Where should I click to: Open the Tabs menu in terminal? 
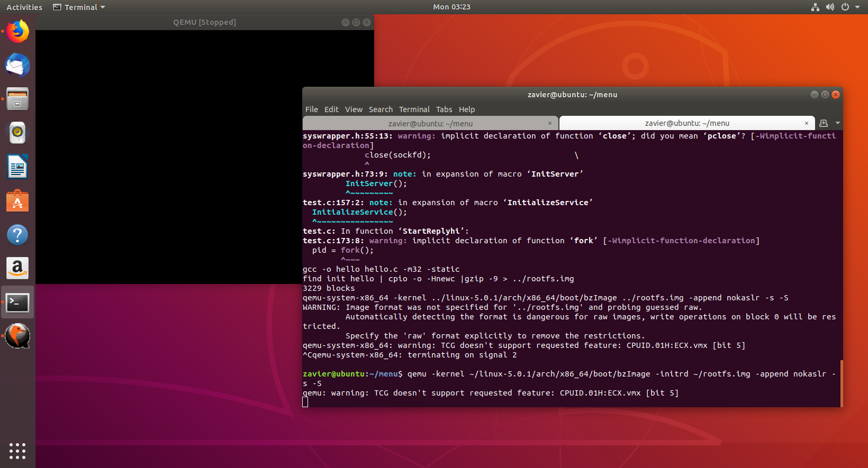pos(444,109)
